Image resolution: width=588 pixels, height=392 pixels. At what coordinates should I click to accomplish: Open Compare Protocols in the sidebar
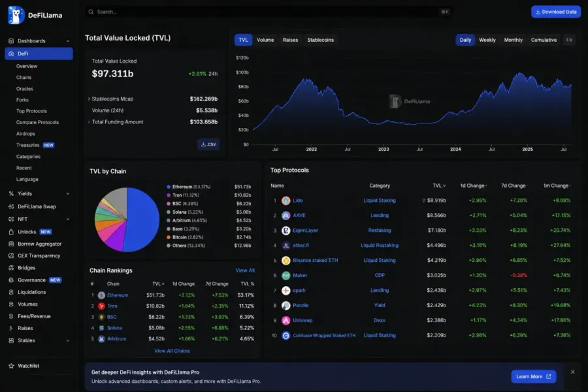tap(37, 122)
